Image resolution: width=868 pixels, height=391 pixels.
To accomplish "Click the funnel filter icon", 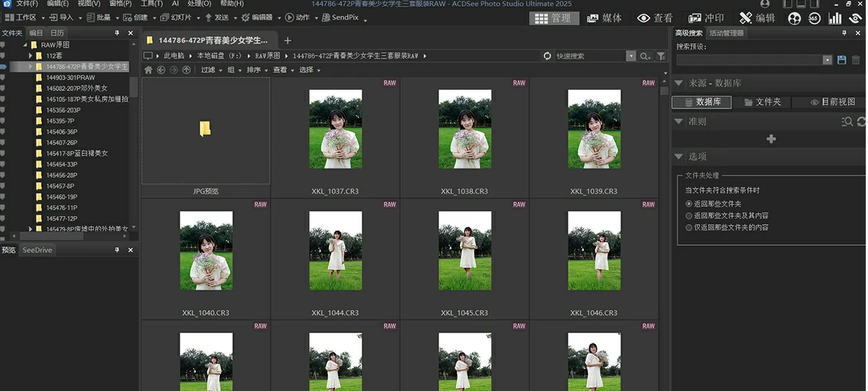I will [661, 56].
